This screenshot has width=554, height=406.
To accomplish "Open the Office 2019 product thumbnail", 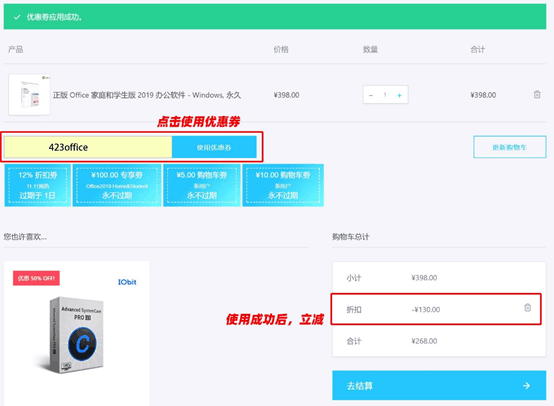I will pyautogui.click(x=29, y=94).
